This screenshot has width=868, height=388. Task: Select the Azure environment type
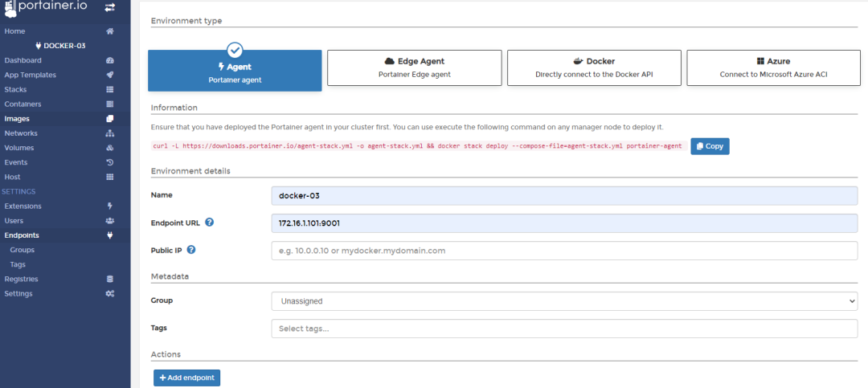pyautogui.click(x=773, y=68)
